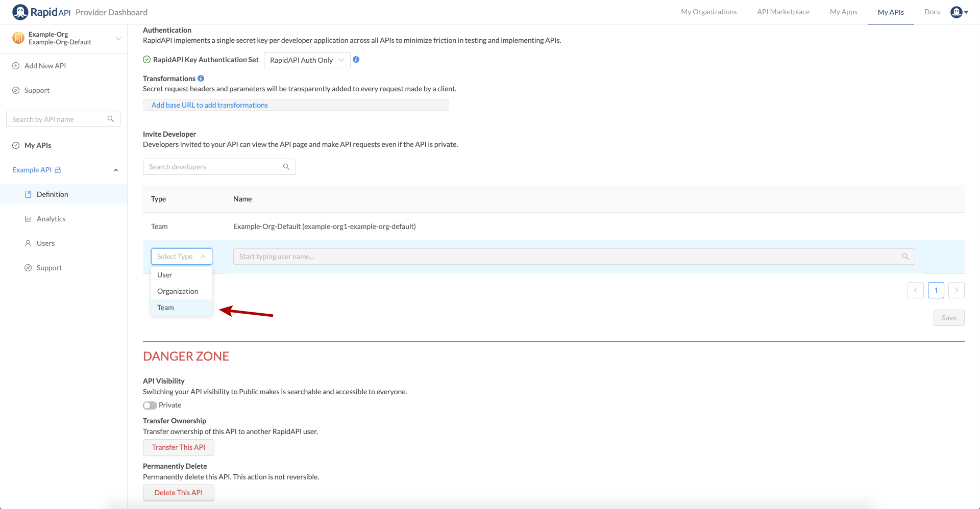Viewport: 980px width, 509px height.
Task: Click the search developers magnifier icon
Action: pos(286,167)
